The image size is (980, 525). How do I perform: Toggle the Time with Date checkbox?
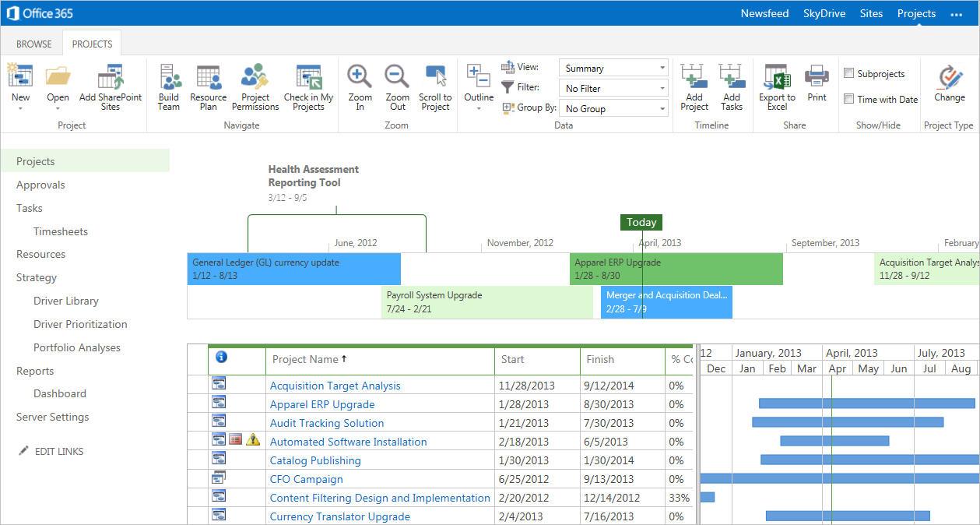(x=849, y=99)
